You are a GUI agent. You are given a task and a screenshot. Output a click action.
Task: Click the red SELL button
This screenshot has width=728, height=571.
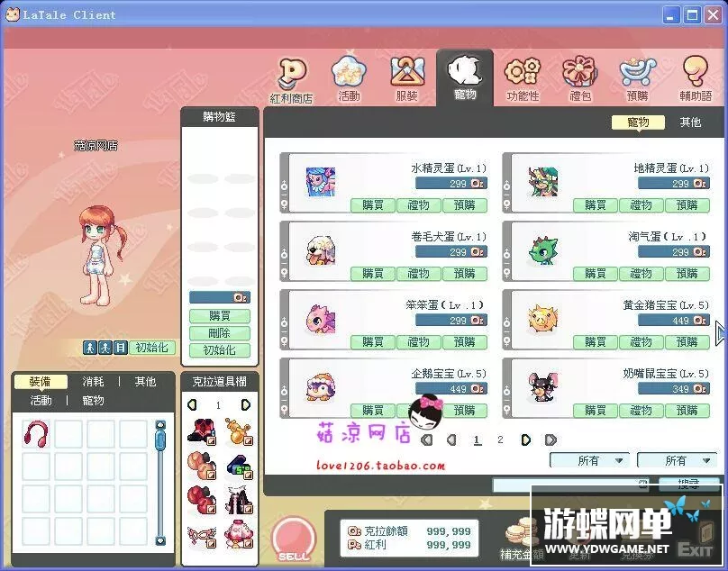[x=294, y=539]
